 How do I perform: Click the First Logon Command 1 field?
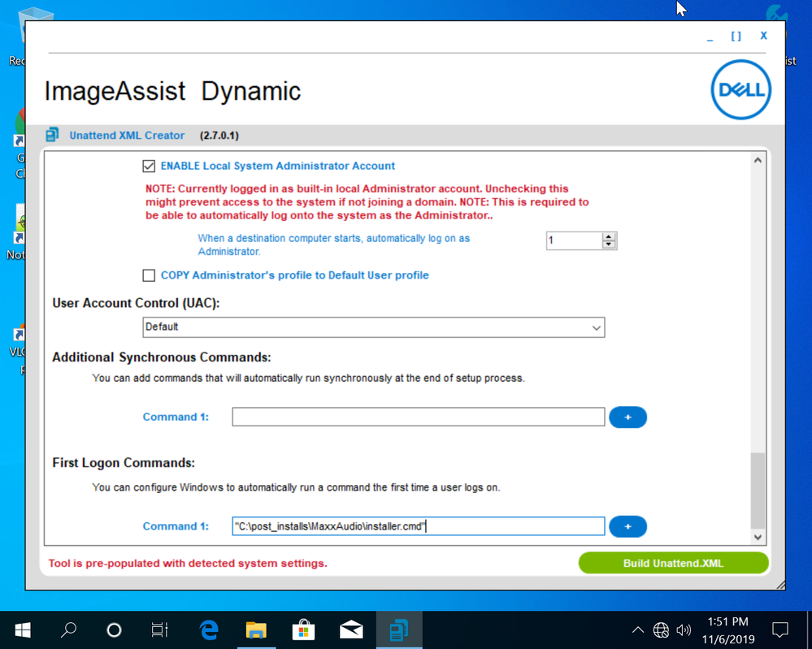(x=419, y=526)
